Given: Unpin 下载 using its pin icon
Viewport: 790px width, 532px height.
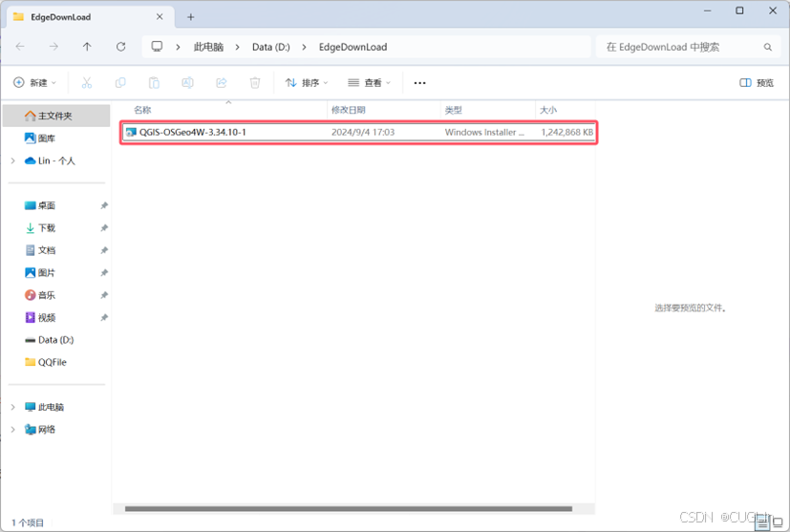Looking at the screenshot, I should pos(104,227).
